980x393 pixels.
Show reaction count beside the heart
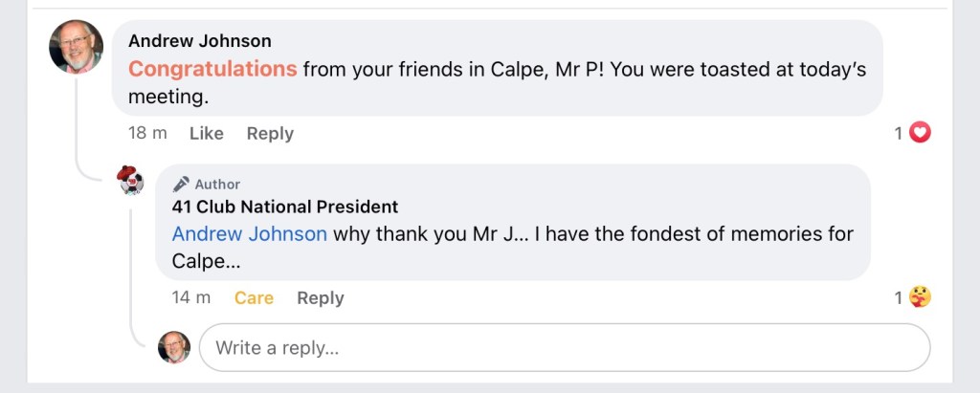(899, 134)
